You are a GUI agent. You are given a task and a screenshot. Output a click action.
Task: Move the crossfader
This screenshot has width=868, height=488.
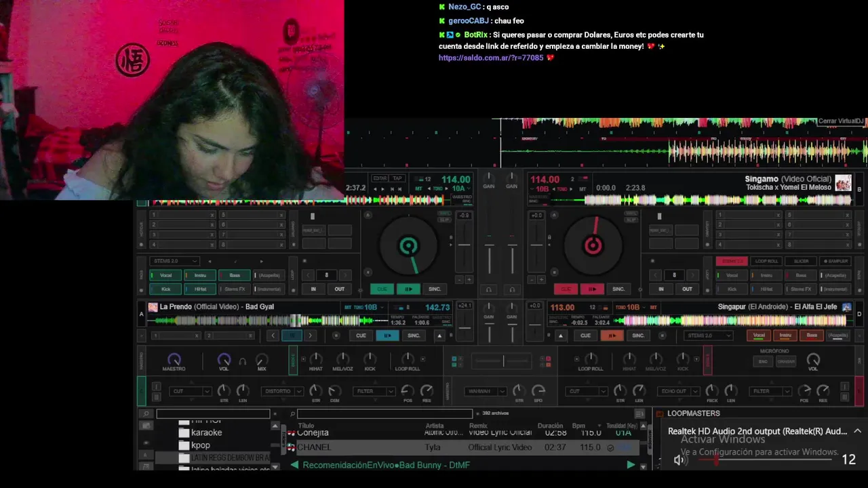tap(502, 361)
